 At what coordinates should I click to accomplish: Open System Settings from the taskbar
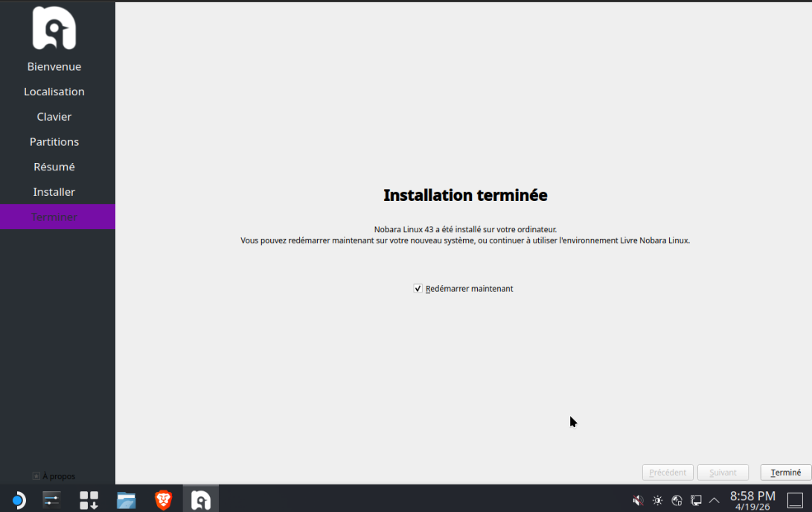(51, 499)
